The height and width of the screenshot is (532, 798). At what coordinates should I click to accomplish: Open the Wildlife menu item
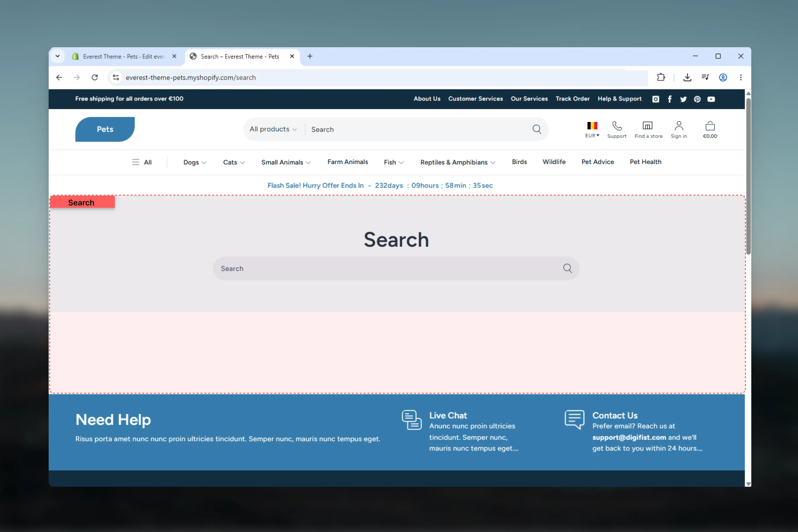point(554,162)
